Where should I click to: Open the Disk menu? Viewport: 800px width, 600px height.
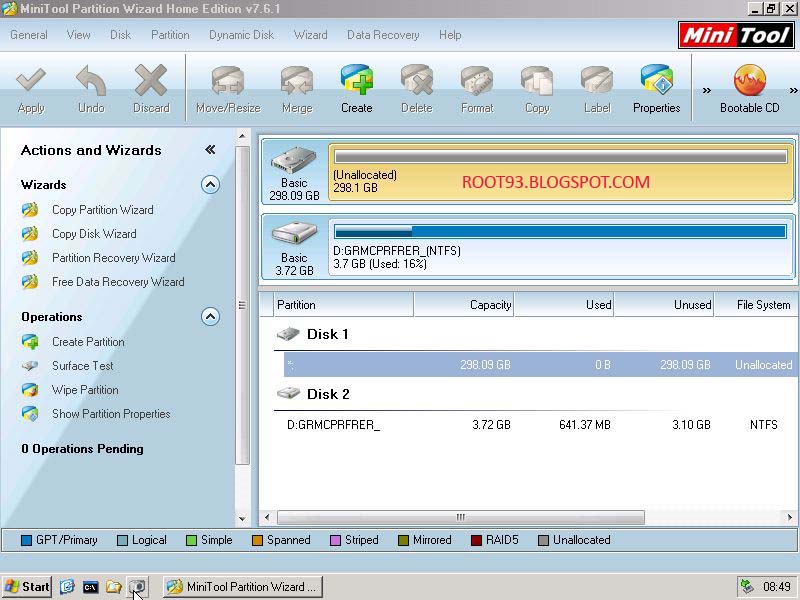(120, 35)
